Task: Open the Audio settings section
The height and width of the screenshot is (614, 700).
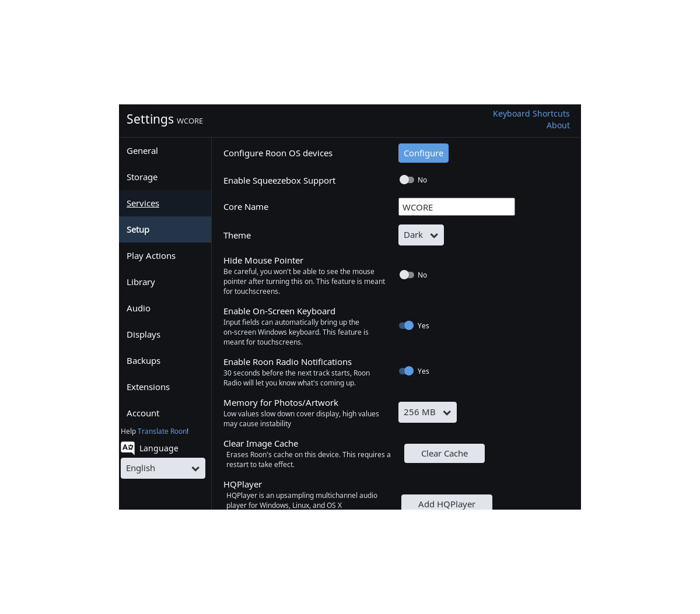Action: 165,308
